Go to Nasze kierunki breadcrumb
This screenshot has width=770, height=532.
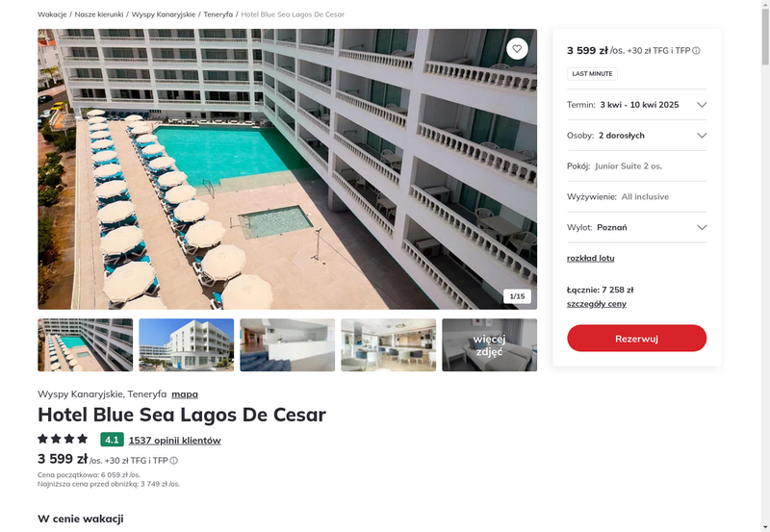[99, 14]
